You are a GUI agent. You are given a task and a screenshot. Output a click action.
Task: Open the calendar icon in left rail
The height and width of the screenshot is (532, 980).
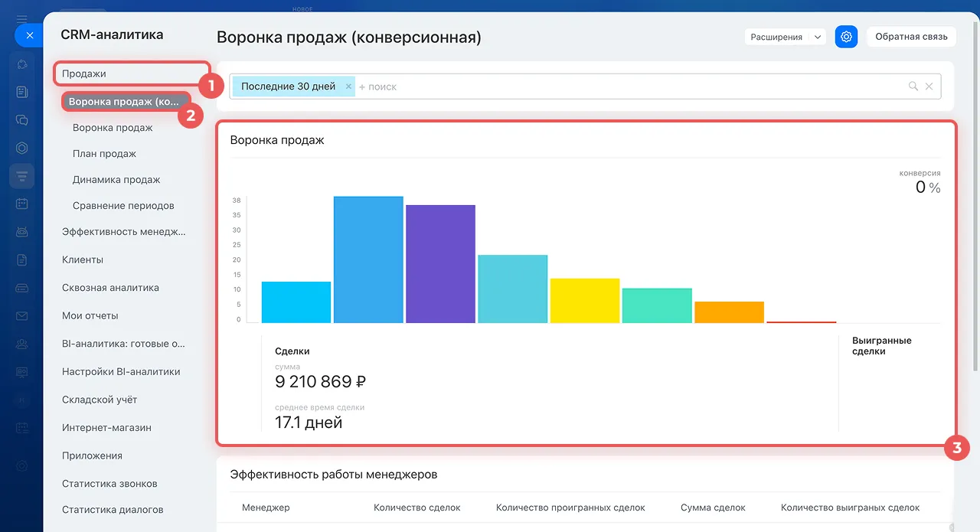pyautogui.click(x=21, y=204)
